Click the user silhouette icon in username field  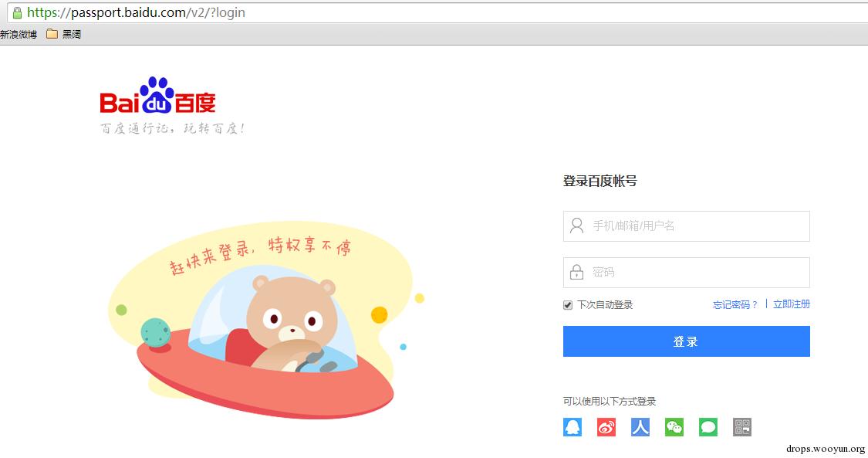(x=577, y=226)
